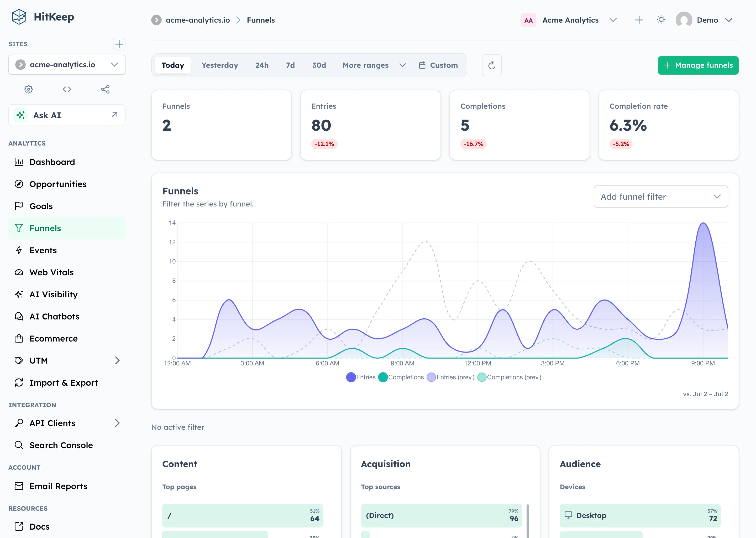
Task: Open tracking code snippet icon
Action: 67,89
